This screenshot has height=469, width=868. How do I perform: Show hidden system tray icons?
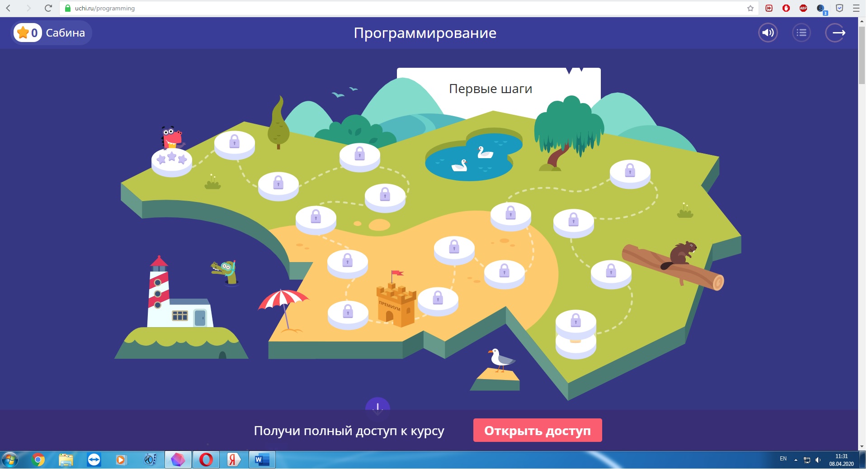pos(796,460)
